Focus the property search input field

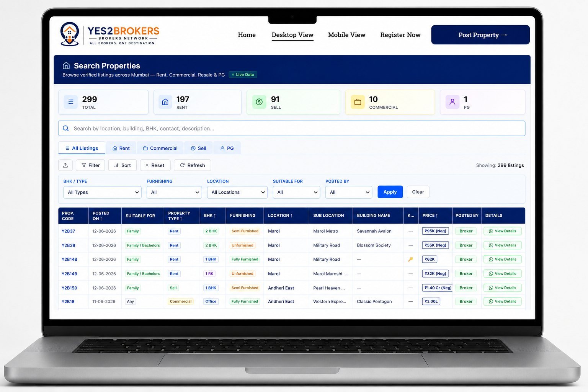292,128
